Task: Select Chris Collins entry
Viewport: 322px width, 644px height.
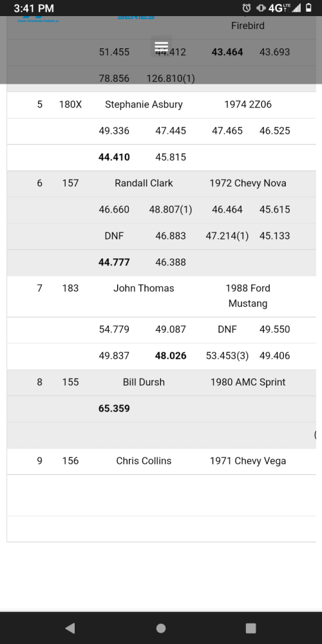Action: 162,461
